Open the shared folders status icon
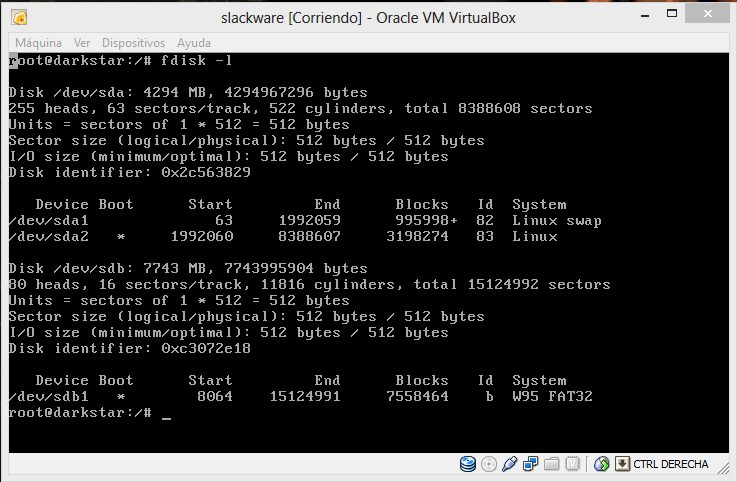Viewport: 737px width, 482px height. click(x=551, y=464)
